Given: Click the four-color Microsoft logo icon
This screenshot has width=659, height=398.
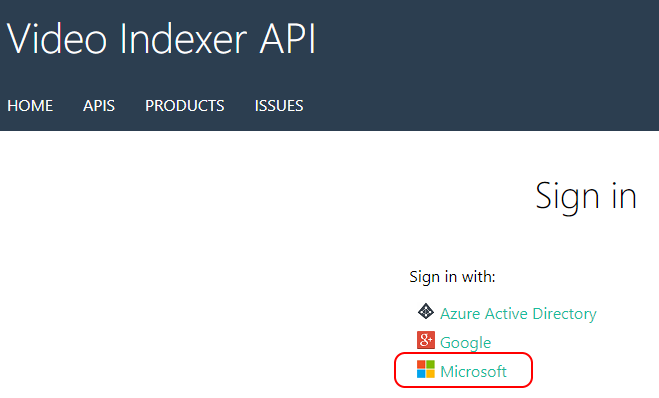Looking at the screenshot, I should coord(426,369).
